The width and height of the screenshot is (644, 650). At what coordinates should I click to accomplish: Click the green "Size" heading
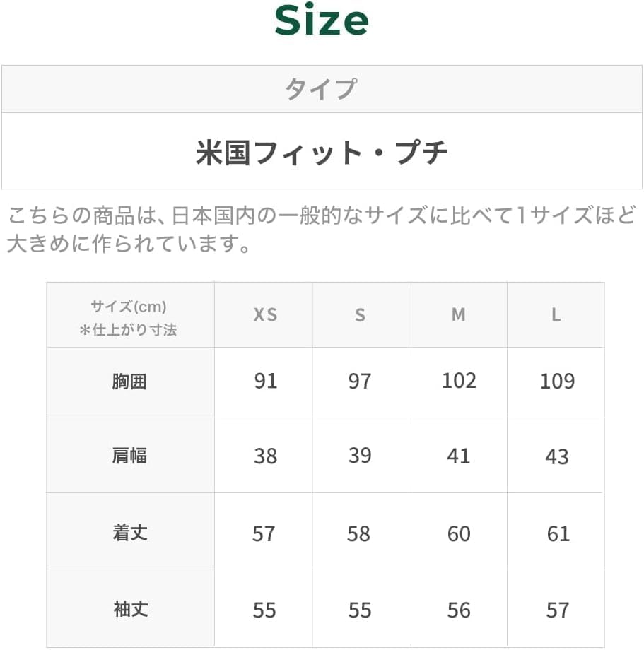tap(322, 21)
